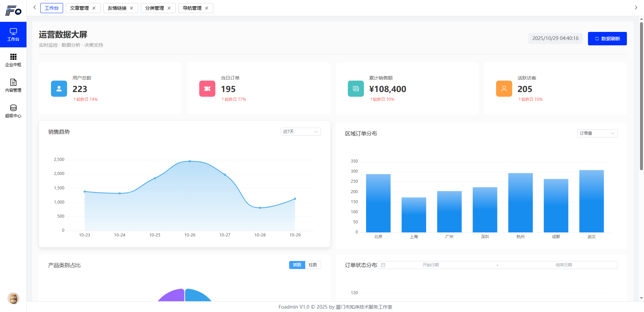Image resolution: width=644 pixels, height=312 pixels.
Task: Click the user avatar in sidebar
Action: click(x=13, y=298)
